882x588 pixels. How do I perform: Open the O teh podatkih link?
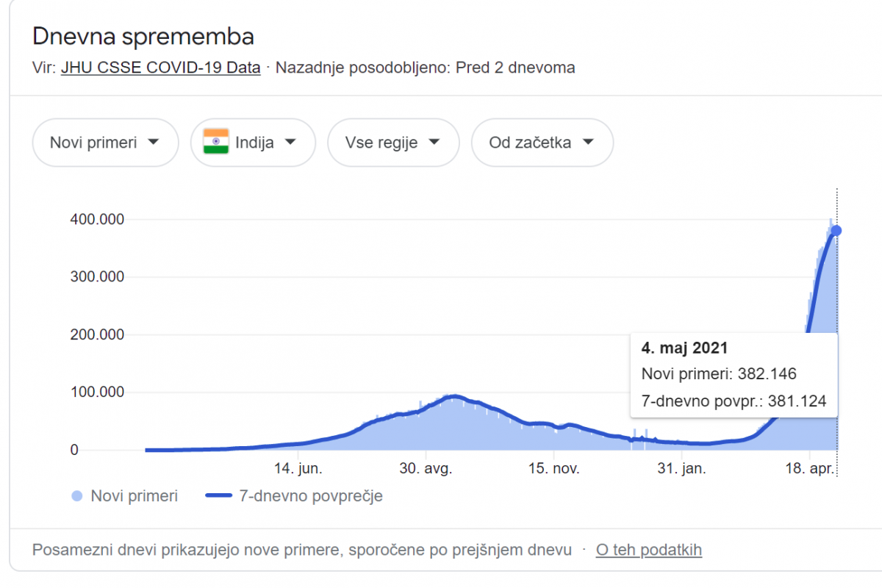(x=648, y=550)
